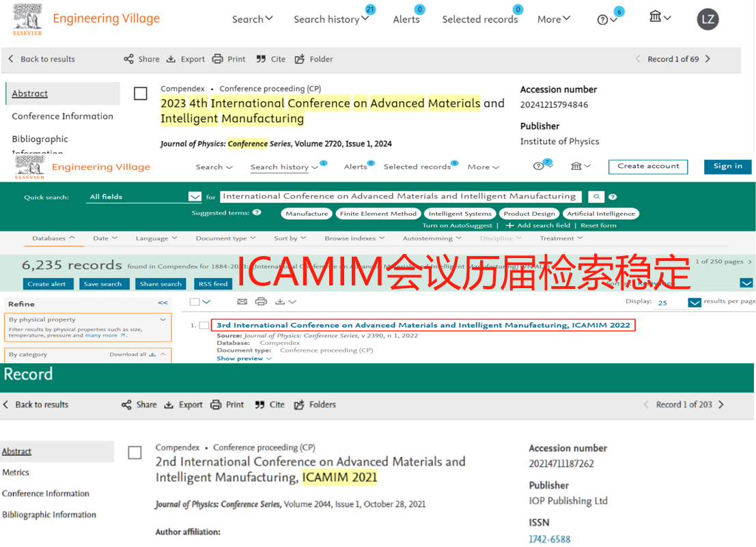The height and width of the screenshot is (547, 756).
Task: Click help icon right of the search magnifier button
Action: (x=613, y=197)
